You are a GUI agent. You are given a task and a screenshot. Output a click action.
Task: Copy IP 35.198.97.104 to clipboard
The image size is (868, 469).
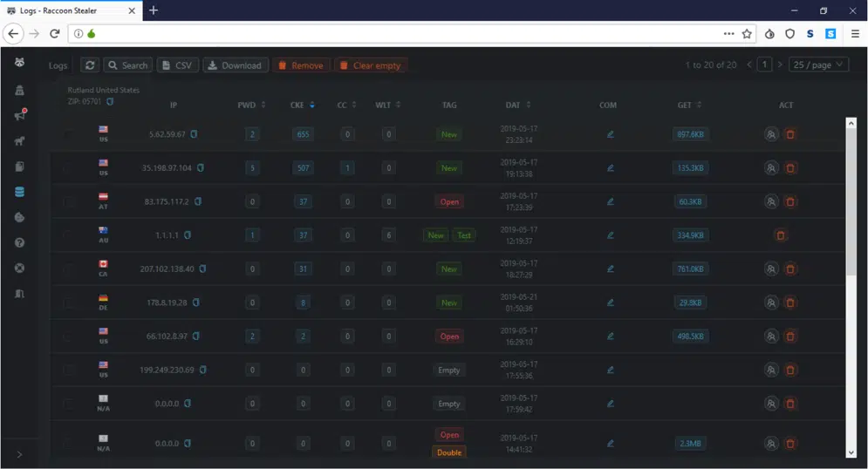click(x=201, y=168)
